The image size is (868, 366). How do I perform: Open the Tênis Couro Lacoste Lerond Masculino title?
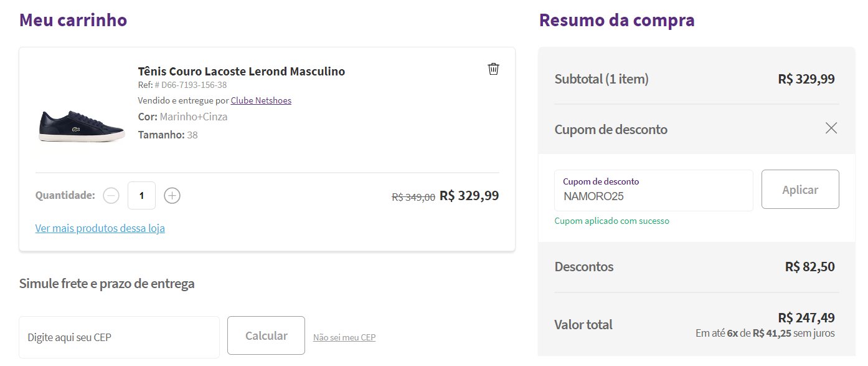point(241,71)
